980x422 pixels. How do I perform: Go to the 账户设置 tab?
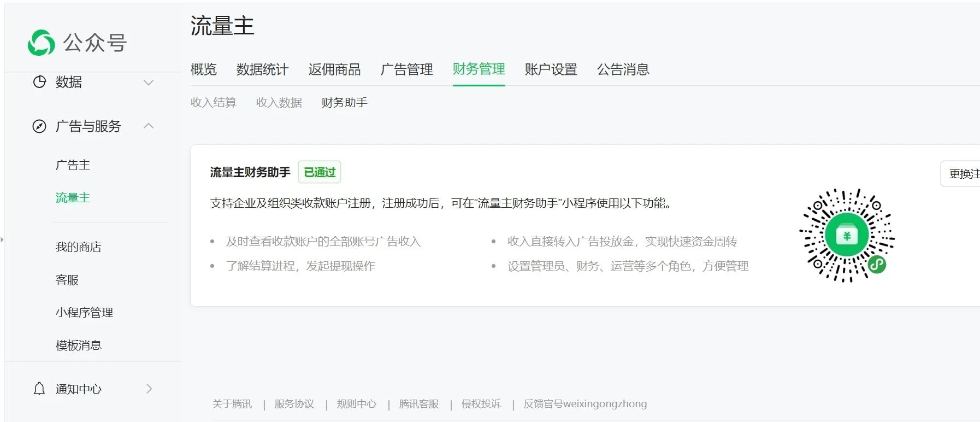tap(551, 69)
